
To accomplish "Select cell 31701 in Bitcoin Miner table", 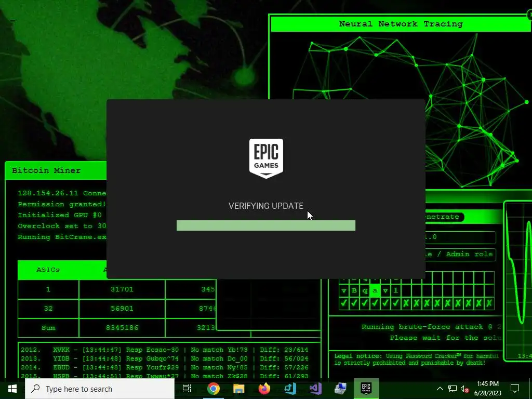I will [x=122, y=289].
